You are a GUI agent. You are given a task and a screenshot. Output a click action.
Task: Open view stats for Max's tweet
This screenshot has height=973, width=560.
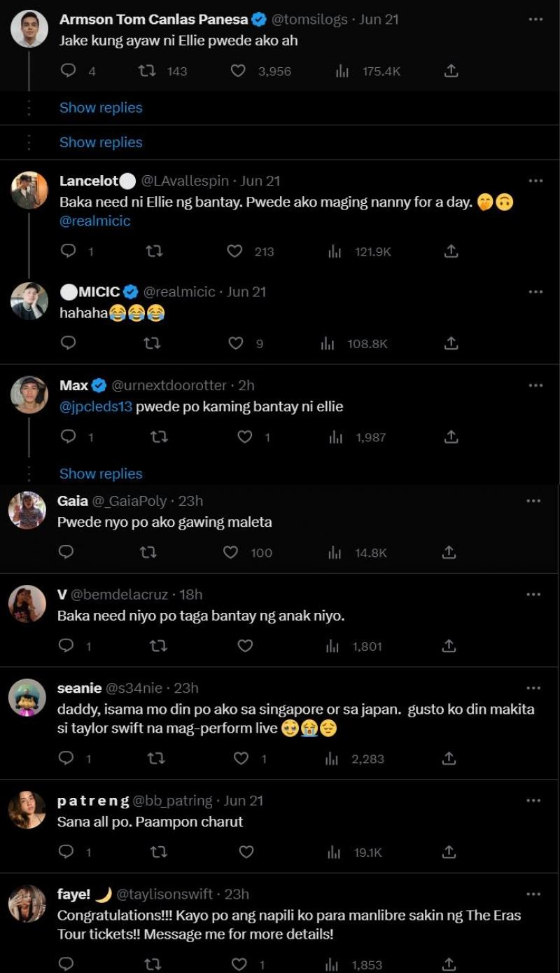tap(335, 437)
